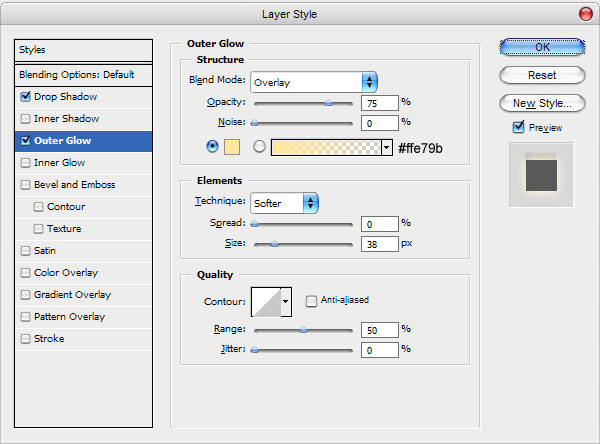Select the solid color radio button

pyautogui.click(x=212, y=147)
